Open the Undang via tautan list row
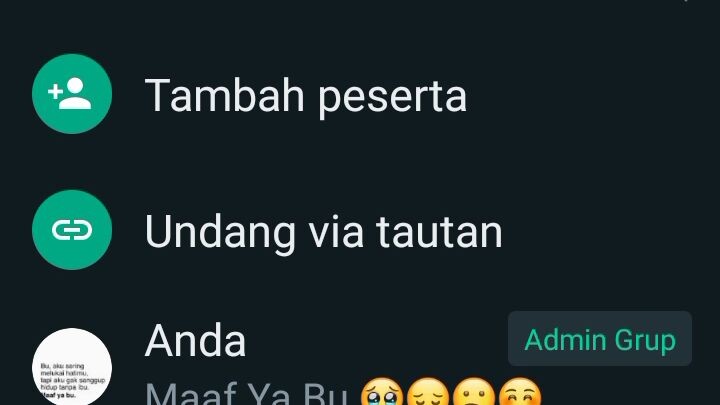The image size is (720, 405). coord(360,230)
